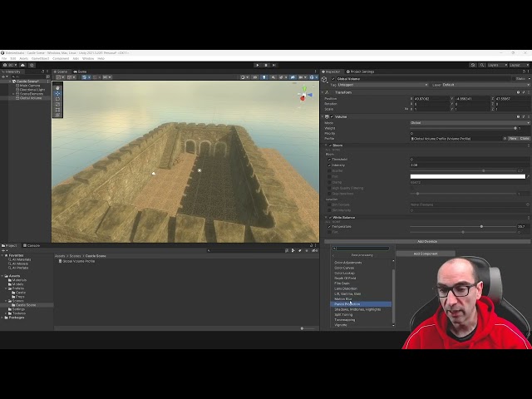Toggle the Bloom Threshold override checkbox
This screenshot has height=399, width=532.
330,159
